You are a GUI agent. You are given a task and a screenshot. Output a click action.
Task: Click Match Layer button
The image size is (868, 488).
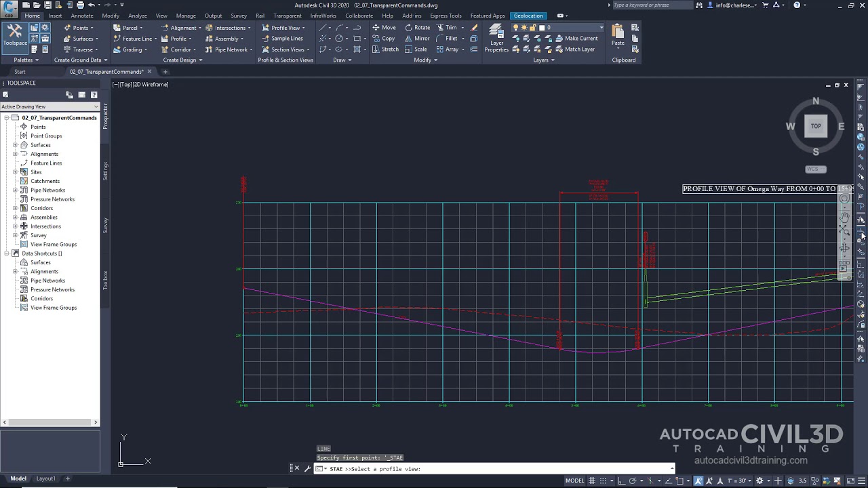click(575, 49)
